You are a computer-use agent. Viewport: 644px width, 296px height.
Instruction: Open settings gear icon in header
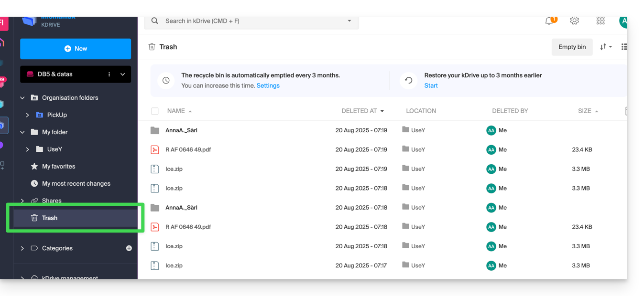pyautogui.click(x=574, y=21)
